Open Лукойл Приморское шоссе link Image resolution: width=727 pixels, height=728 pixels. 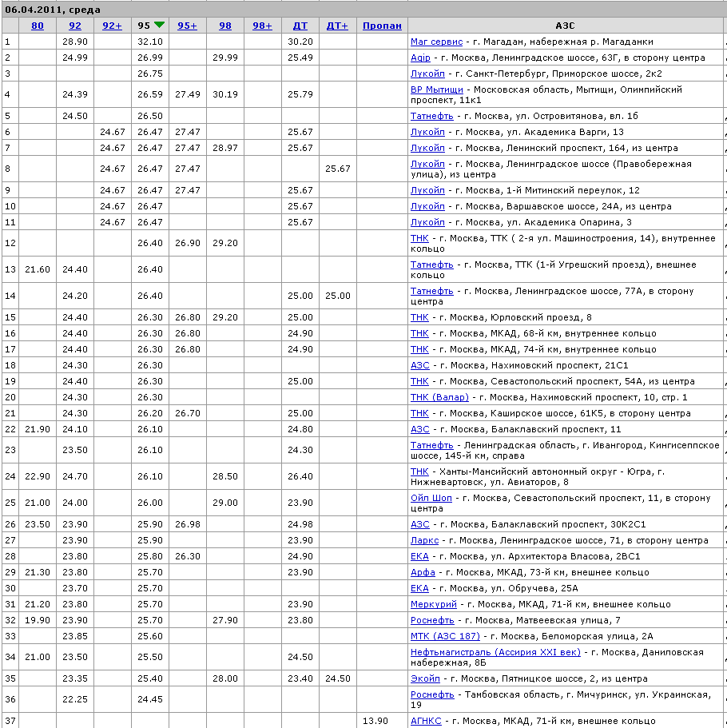tap(427, 74)
